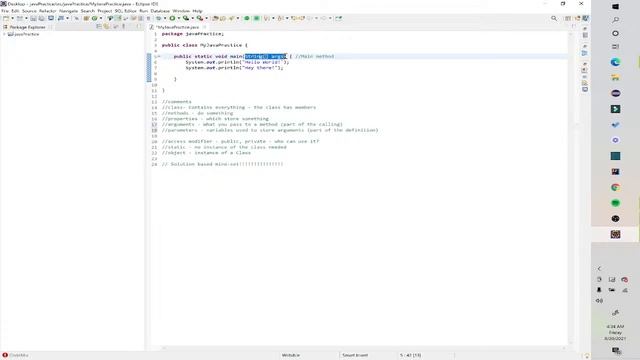Click the Forward navigation arrow in toolbar

(323, 18)
